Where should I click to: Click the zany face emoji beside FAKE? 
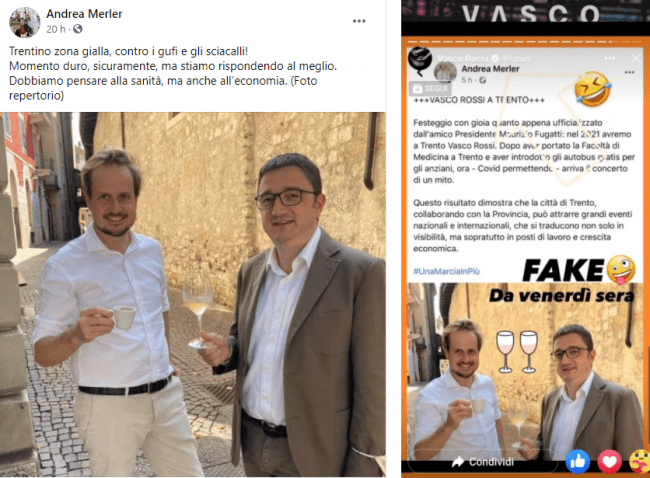[x=621, y=270]
